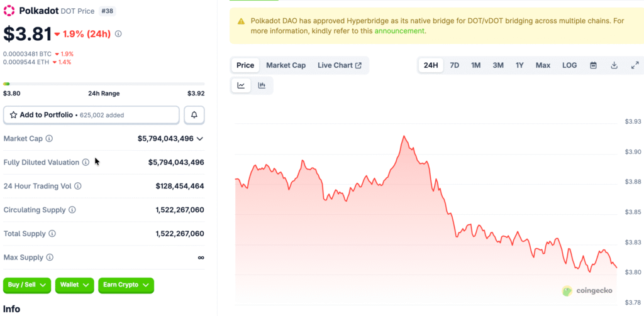Switch to candlestick chart icon
This screenshot has width=644, height=316.
click(262, 85)
